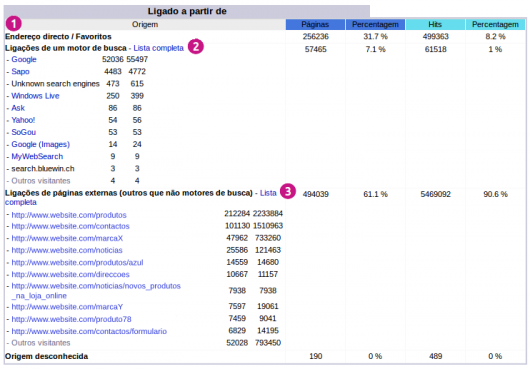Select Outros visitantes hits count 793450

[268, 343]
